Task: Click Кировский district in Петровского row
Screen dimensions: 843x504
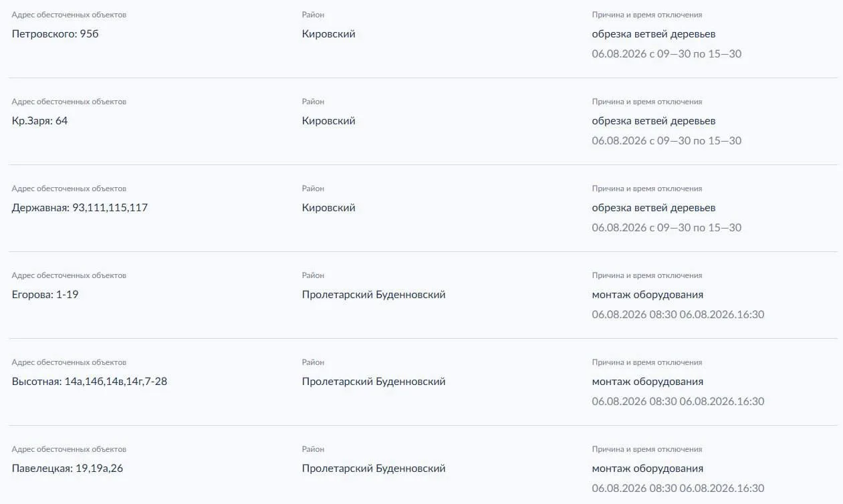Action: click(x=328, y=34)
